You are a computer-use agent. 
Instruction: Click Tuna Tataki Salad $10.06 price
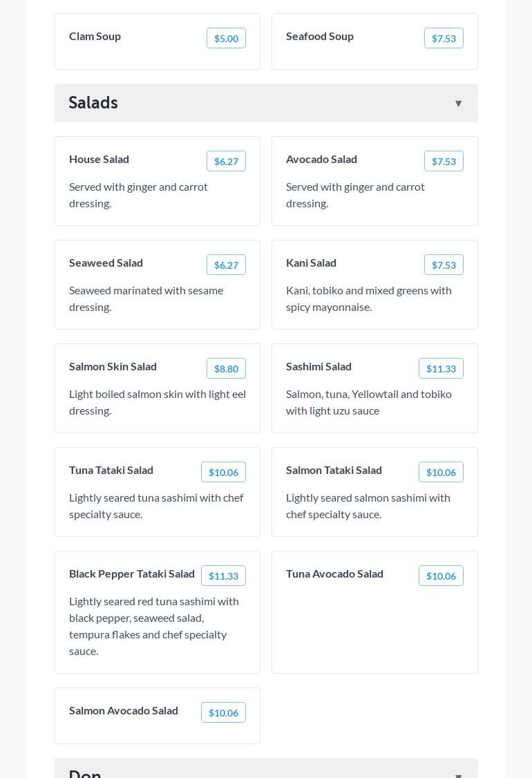(x=223, y=473)
